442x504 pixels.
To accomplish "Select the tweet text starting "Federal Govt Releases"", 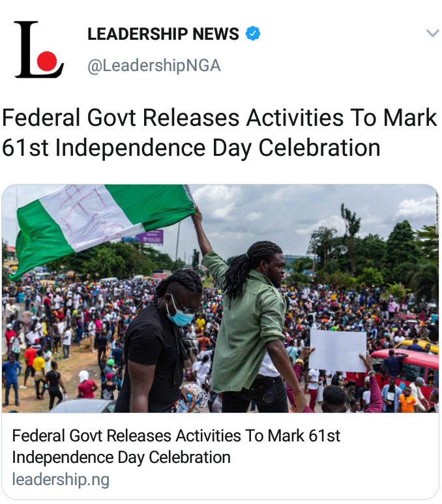I will [x=220, y=133].
